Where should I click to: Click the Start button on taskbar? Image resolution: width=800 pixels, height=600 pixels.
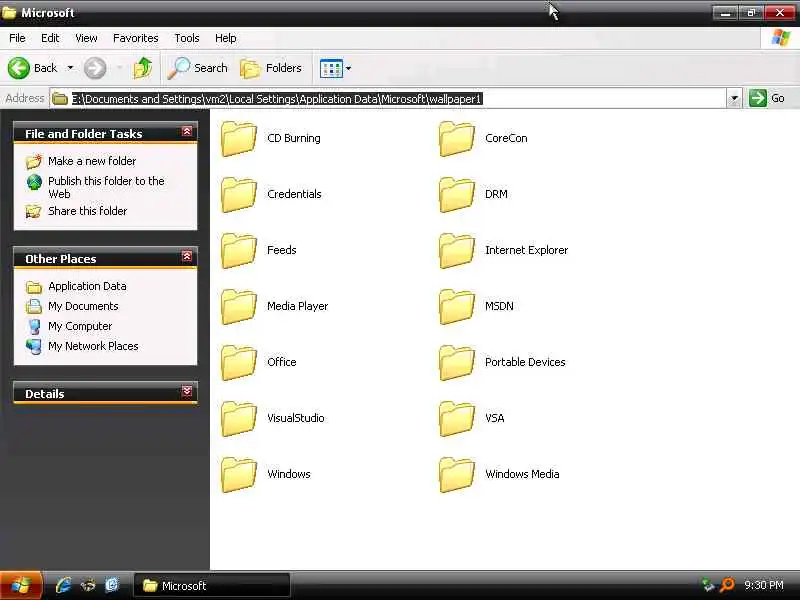pos(21,585)
